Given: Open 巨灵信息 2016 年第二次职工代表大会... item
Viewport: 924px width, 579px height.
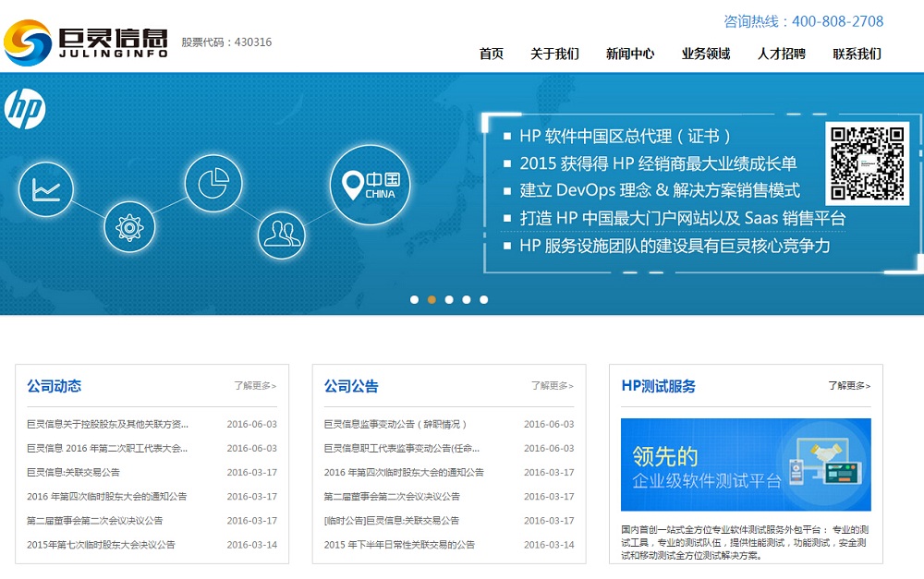Looking at the screenshot, I should [107, 448].
